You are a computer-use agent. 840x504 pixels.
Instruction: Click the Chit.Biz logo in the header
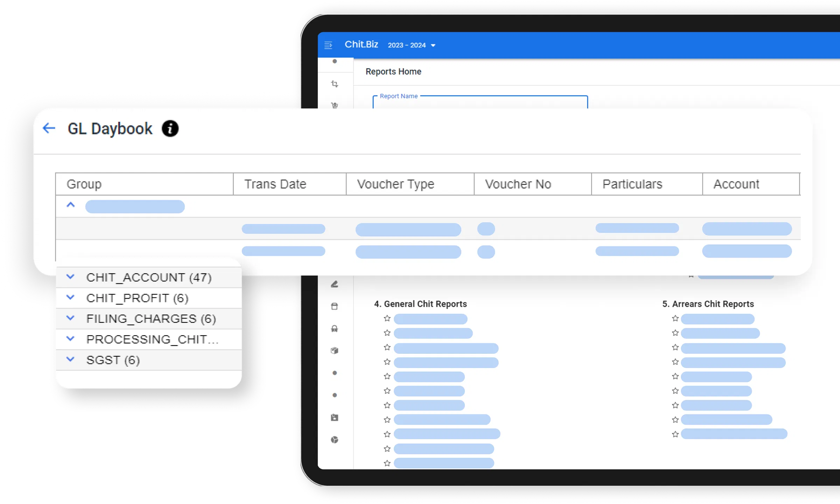(x=361, y=44)
